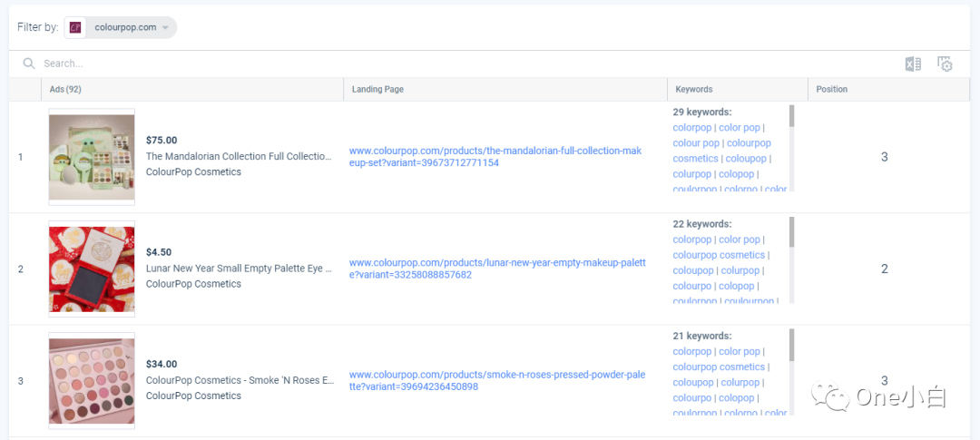Click the $34.00 price

(x=162, y=364)
